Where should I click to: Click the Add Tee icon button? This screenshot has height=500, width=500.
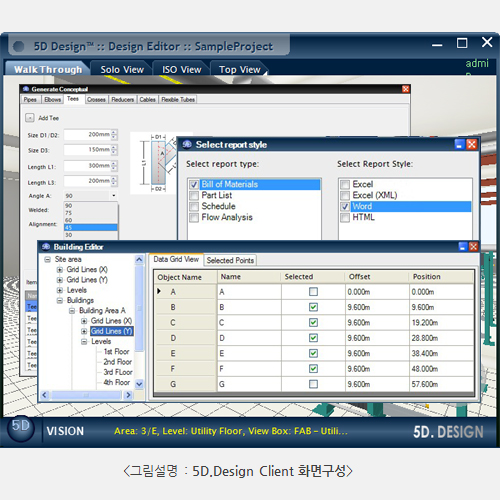(30, 118)
